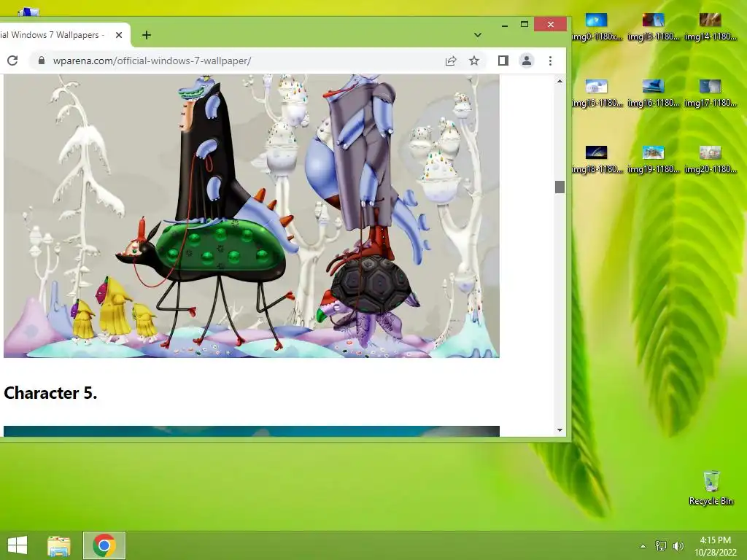Click the vertical scrollbar thumb
747x560 pixels.
tap(560, 187)
